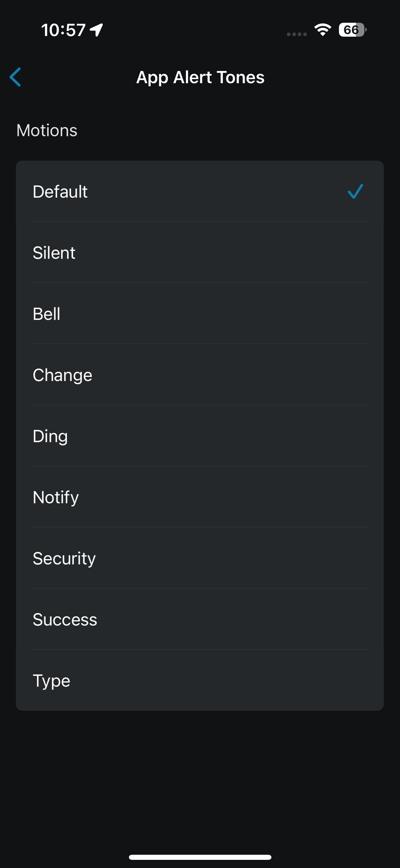Tap the home indicator bar

click(200, 857)
